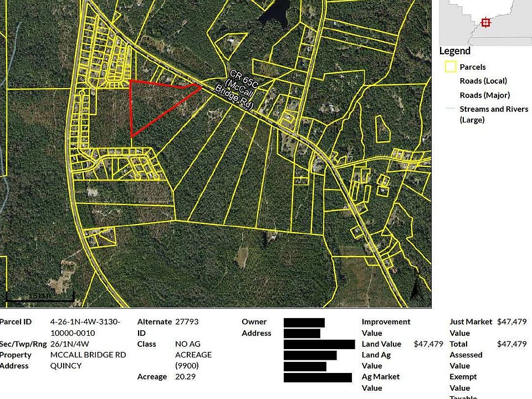The height and width of the screenshot is (399, 532).
Task: Click the 'Total Assessed Value' label
Action: point(466,355)
